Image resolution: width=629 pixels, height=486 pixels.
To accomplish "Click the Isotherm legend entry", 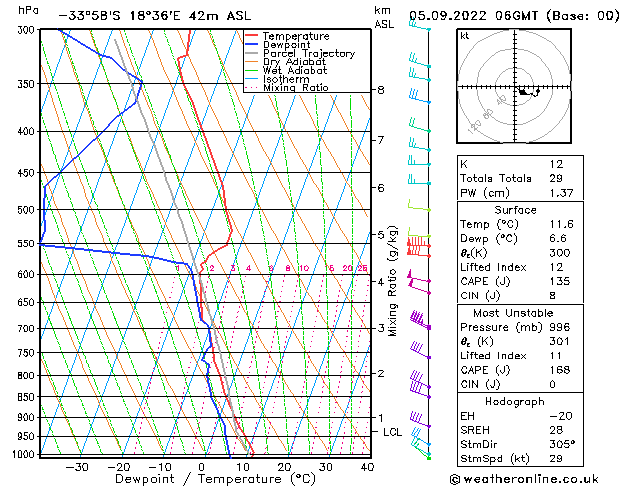I will coord(277,79).
